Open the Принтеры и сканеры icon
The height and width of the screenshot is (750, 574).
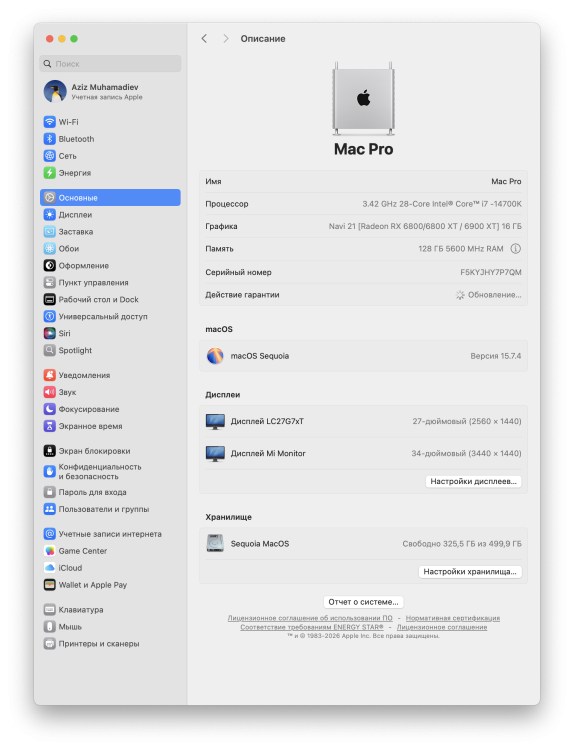pyautogui.click(x=50, y=643)
